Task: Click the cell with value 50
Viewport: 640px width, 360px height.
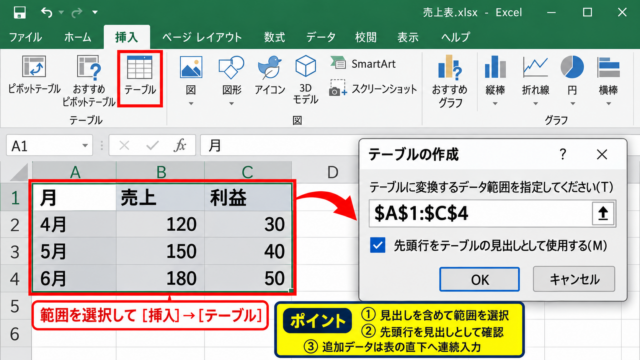Action: tap(248, 278)
